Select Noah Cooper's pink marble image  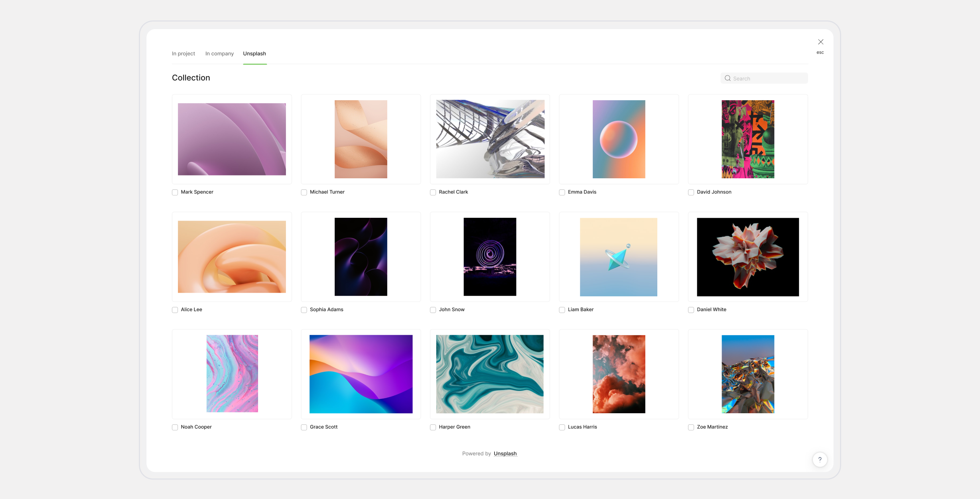coord(232,374)
